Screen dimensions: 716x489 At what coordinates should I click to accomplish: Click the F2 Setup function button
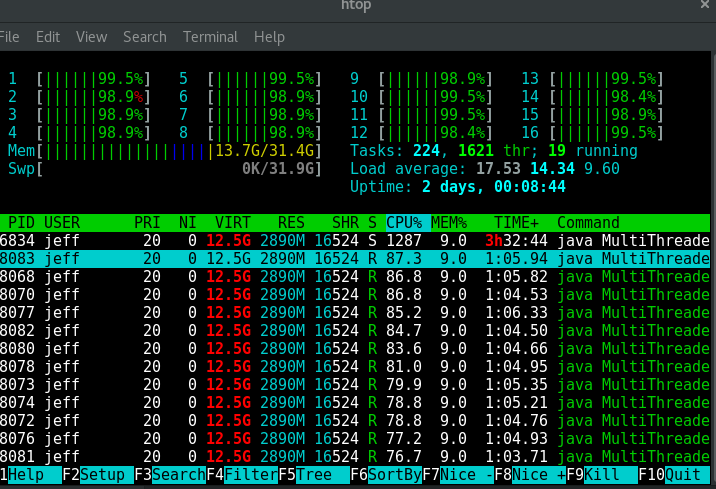104,475
